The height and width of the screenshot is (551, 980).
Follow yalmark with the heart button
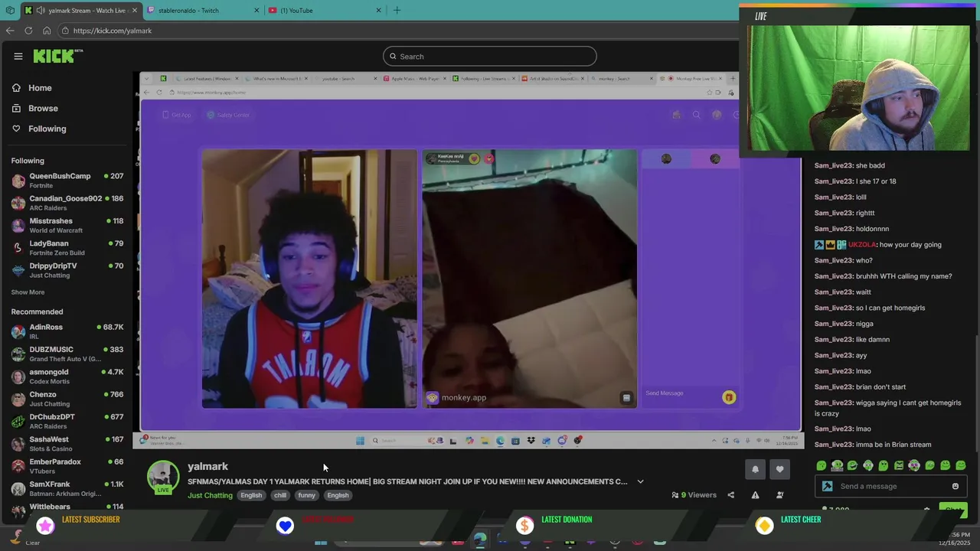coord(779,469)
